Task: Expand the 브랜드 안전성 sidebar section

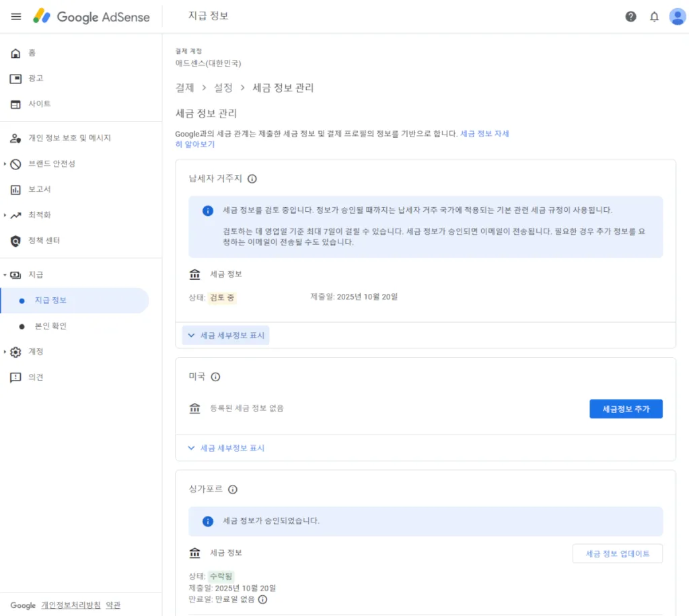Action: (52, 163)
